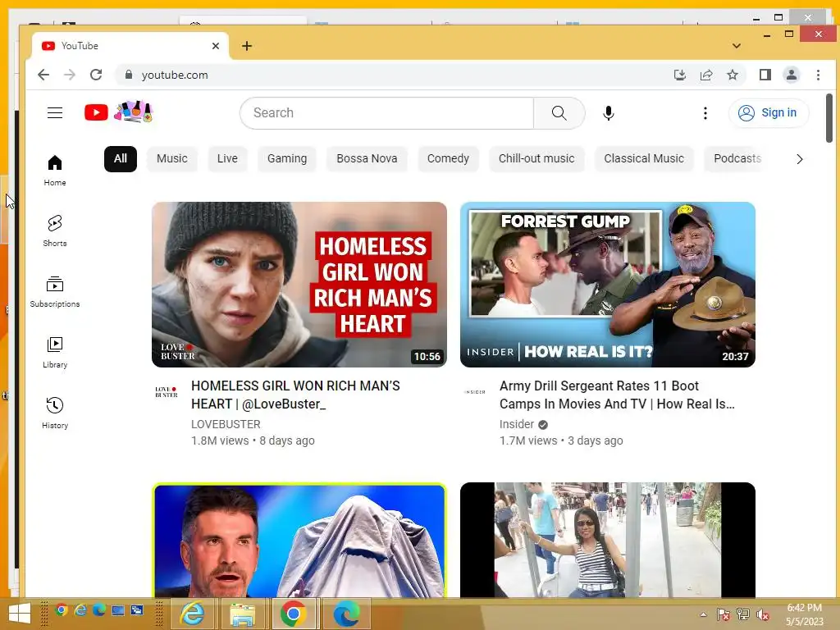Open HOMELESS GIRL WON RICH MAN'S HEART title
This screenshot has width=840, height=630.
(x=295, y=395)
